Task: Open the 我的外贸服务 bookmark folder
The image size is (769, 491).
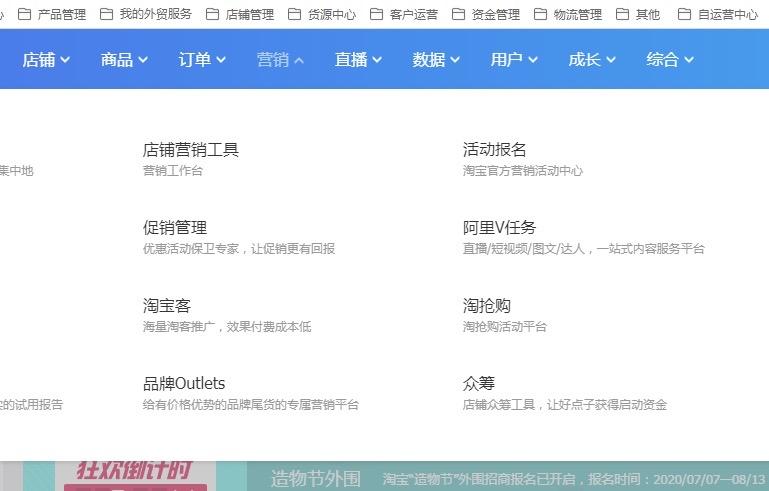Action: click(x=146, y=14)
